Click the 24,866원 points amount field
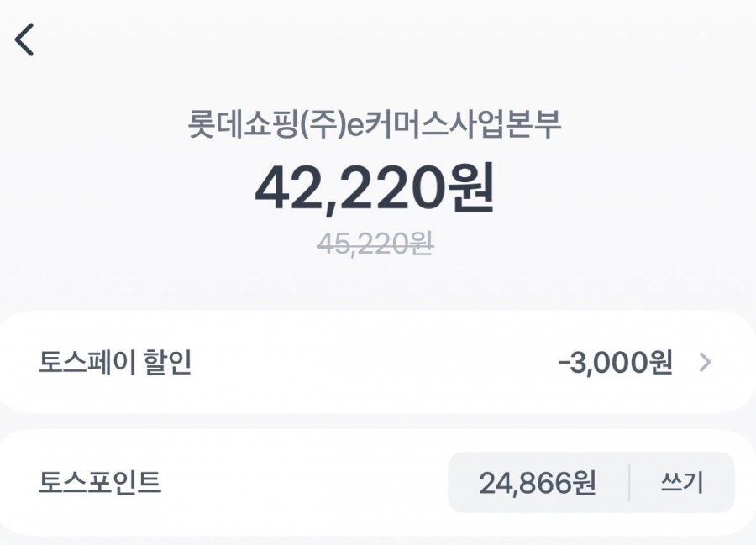 (x=538, y=483)
